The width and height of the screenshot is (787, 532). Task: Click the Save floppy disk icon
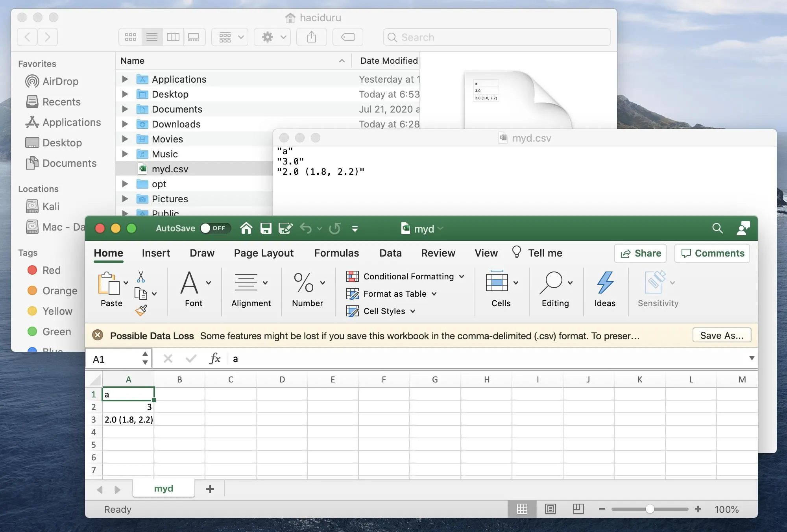tap(266, 229)
